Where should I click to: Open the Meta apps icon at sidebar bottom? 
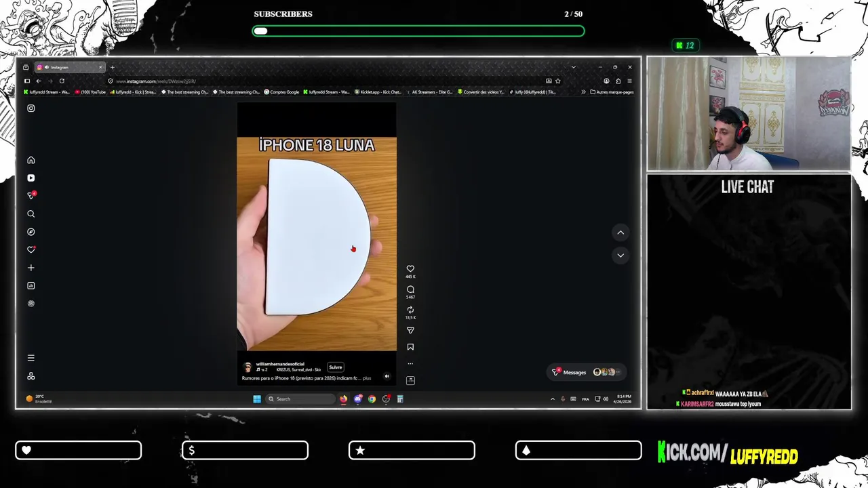pos(31,376)
